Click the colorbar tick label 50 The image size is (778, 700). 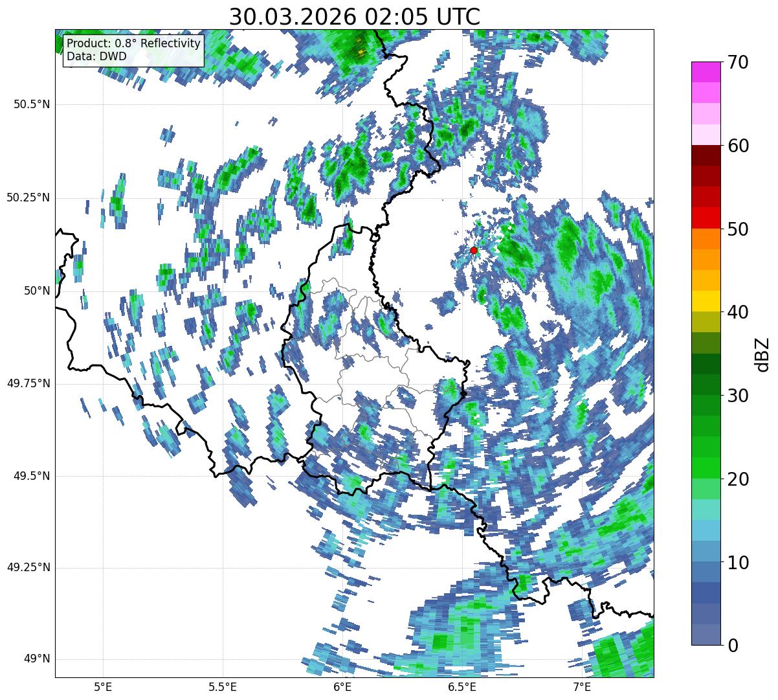pos(737,229)
